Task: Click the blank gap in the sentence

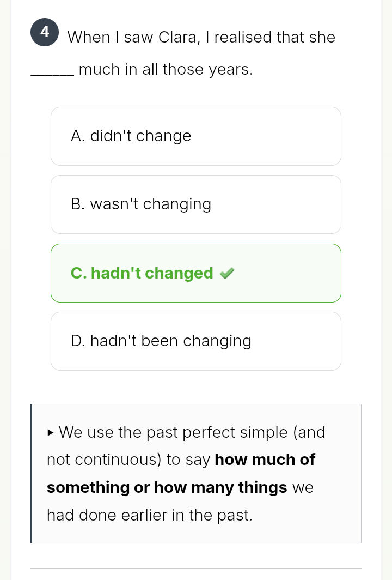Action: pyautogui.click(x=53, y=71)
